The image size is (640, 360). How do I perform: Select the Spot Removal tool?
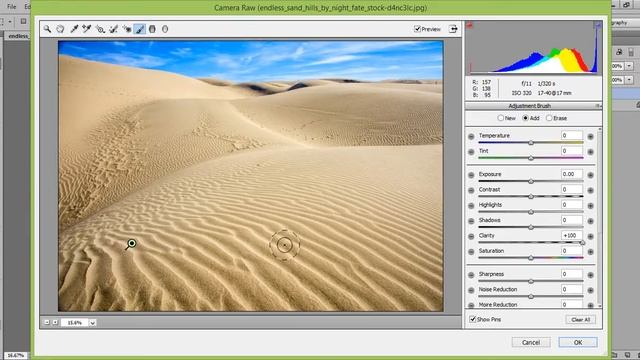[113, 29]
